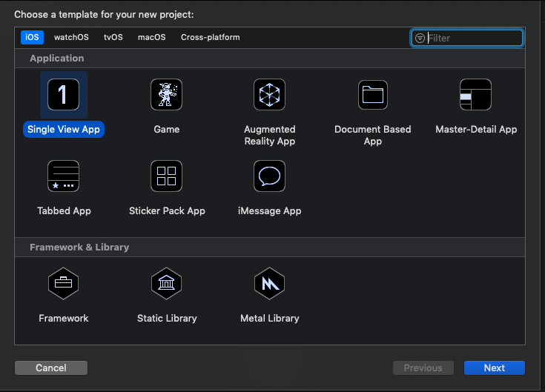Click the Next button
This screenshot has width=545, height=392.
[495, 368]
